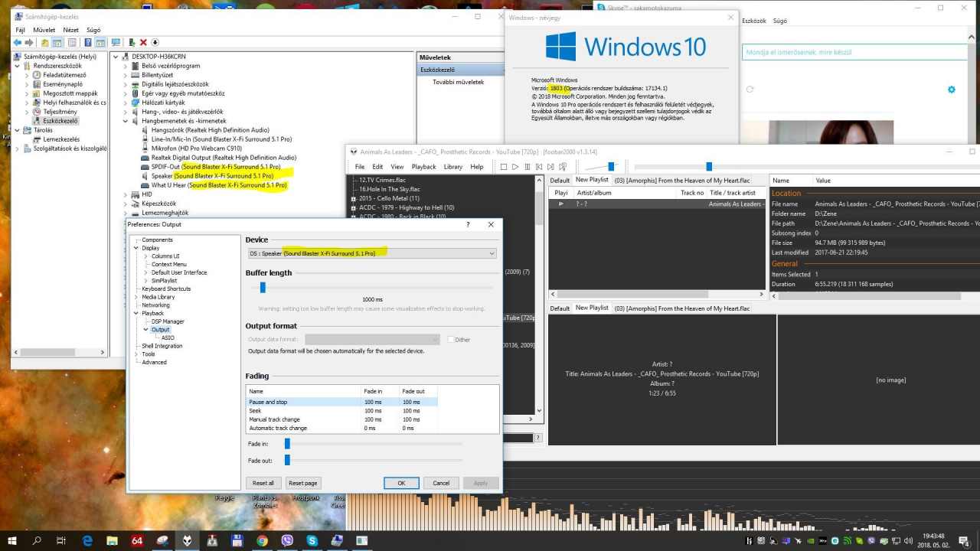Click the Stop playback button in foobar2000
Viewport: 980px width, 551px height.
[503, 166]
